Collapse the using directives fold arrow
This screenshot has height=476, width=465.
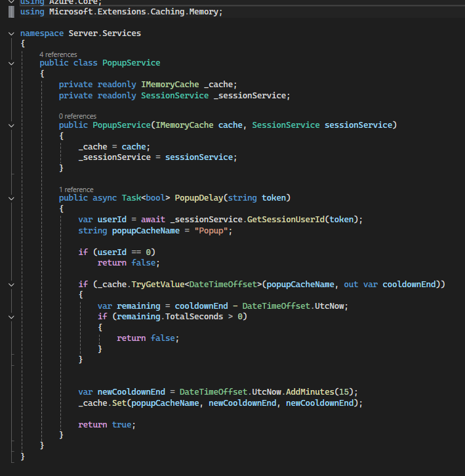(12, 2)
